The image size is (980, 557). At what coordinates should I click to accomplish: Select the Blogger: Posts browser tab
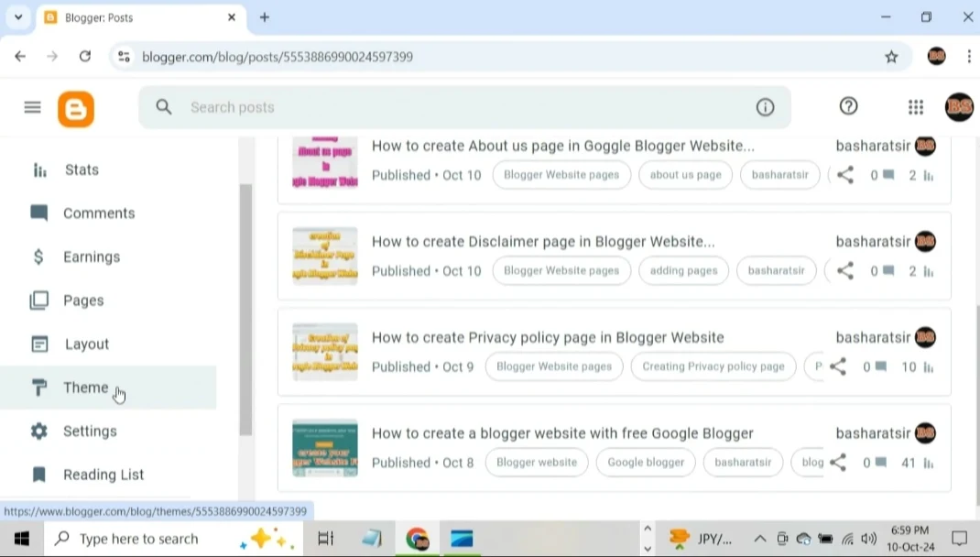pyautogui.click(x=141, y=18)
